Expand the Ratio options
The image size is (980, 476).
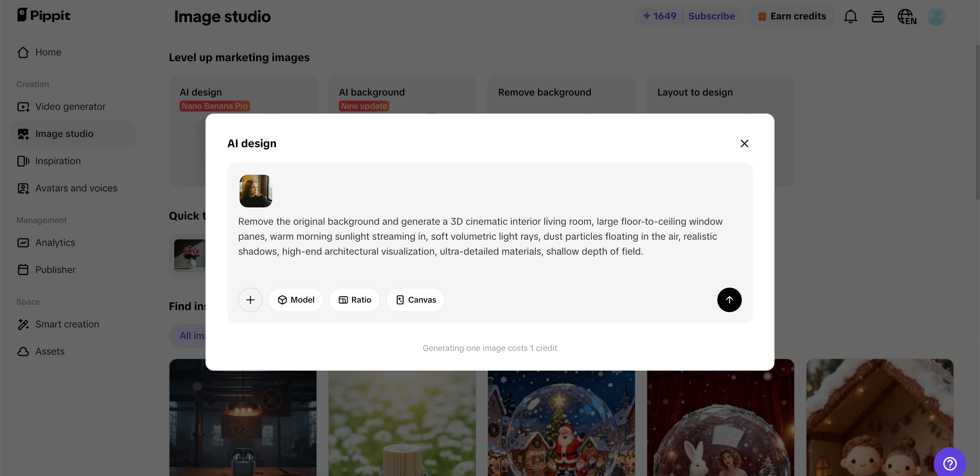355,300
